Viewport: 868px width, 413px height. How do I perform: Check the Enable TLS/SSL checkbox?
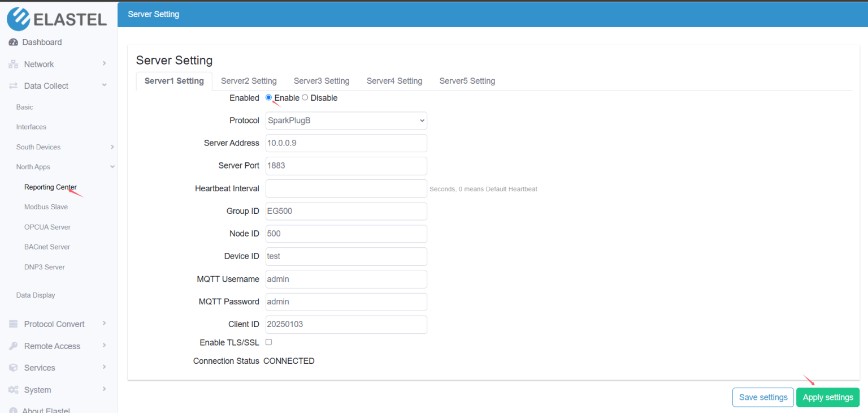click(268, 342)
